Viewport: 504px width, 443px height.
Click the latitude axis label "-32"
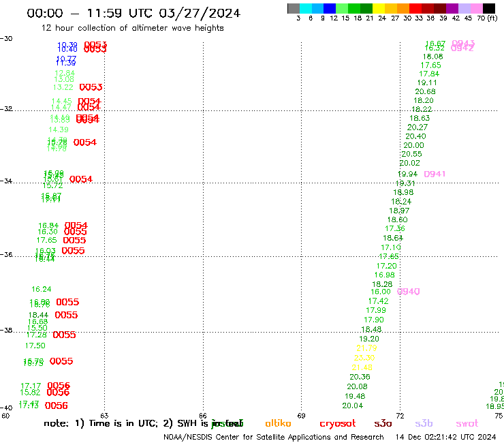point(6,109)
